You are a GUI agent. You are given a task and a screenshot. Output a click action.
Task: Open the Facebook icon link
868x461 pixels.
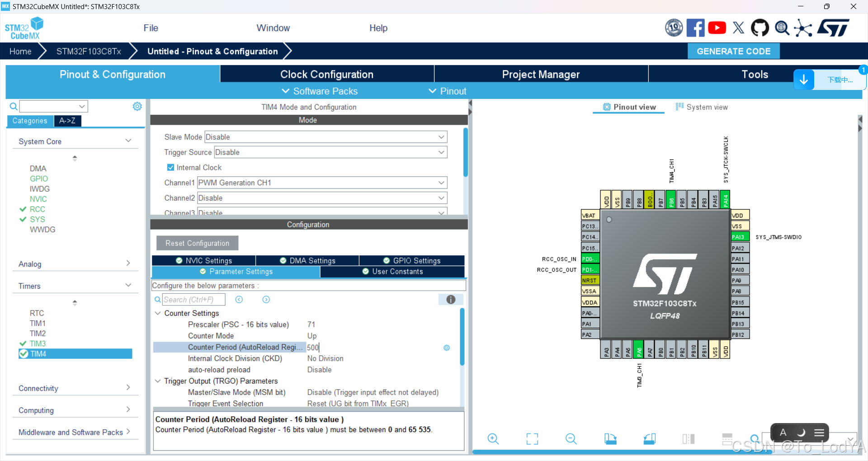[695, 28]
